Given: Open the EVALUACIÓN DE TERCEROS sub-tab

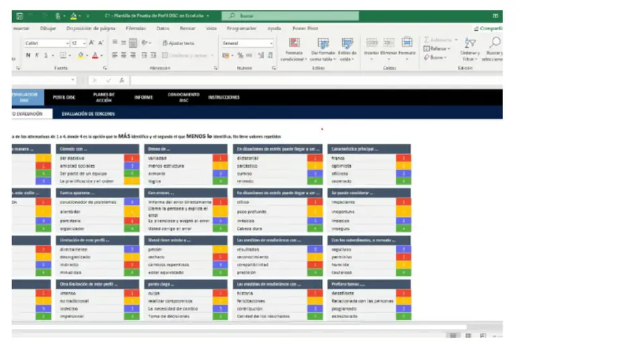Looking at the screenshot, I should [x=88, y=114].
